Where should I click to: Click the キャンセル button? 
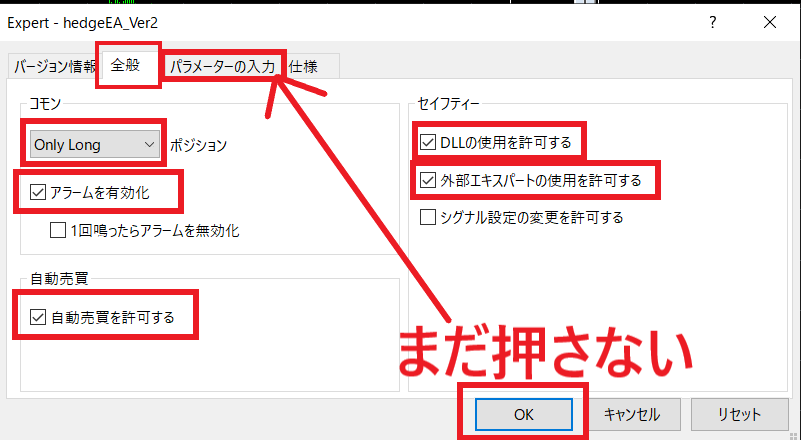632,414
